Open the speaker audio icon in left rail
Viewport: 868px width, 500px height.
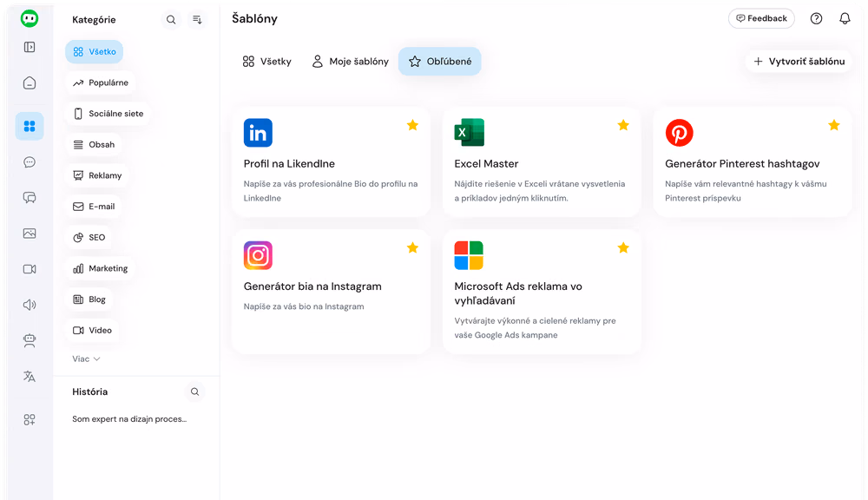click(x=30, y=305)
